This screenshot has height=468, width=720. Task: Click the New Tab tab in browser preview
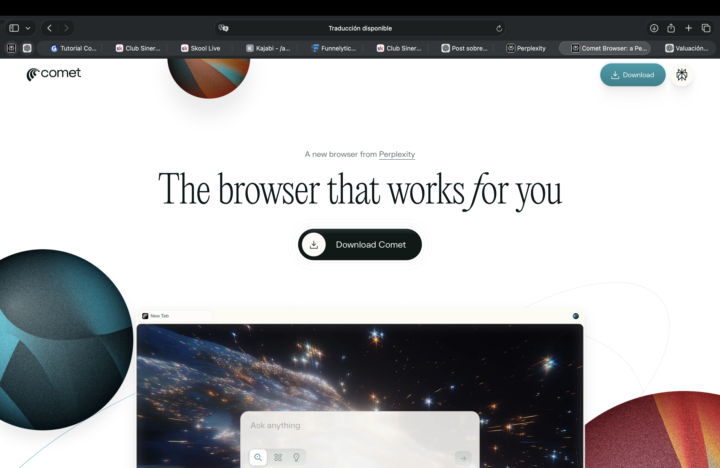pos(176,316)
